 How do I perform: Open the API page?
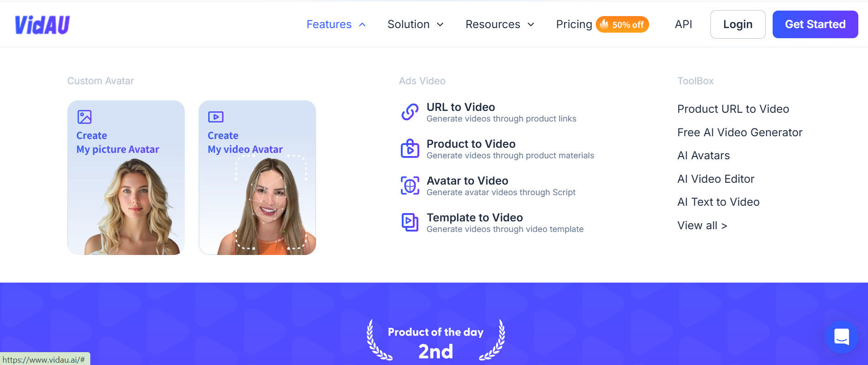(683, 24)
